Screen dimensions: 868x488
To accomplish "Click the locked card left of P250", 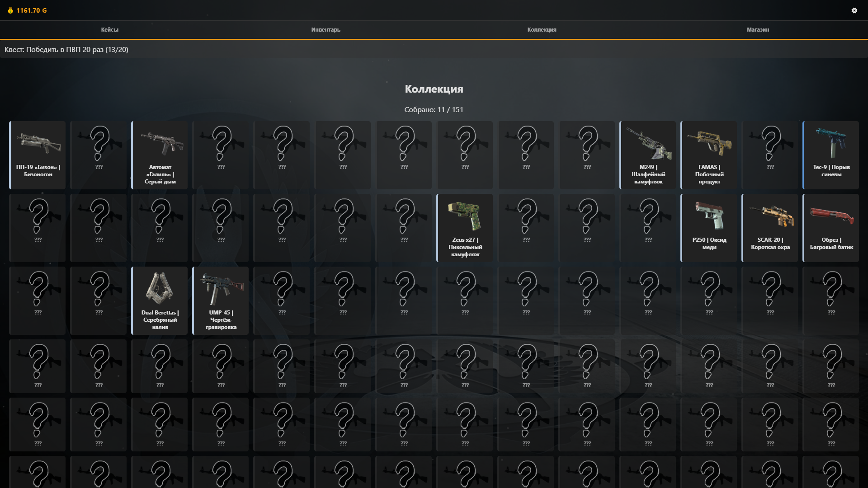I will click(x=648, y=228).
